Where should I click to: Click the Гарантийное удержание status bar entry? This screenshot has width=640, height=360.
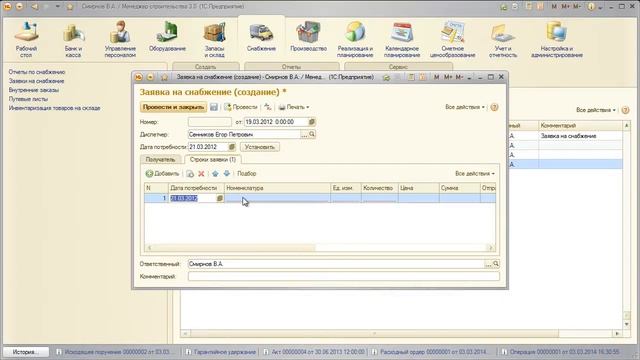[221, 352]
